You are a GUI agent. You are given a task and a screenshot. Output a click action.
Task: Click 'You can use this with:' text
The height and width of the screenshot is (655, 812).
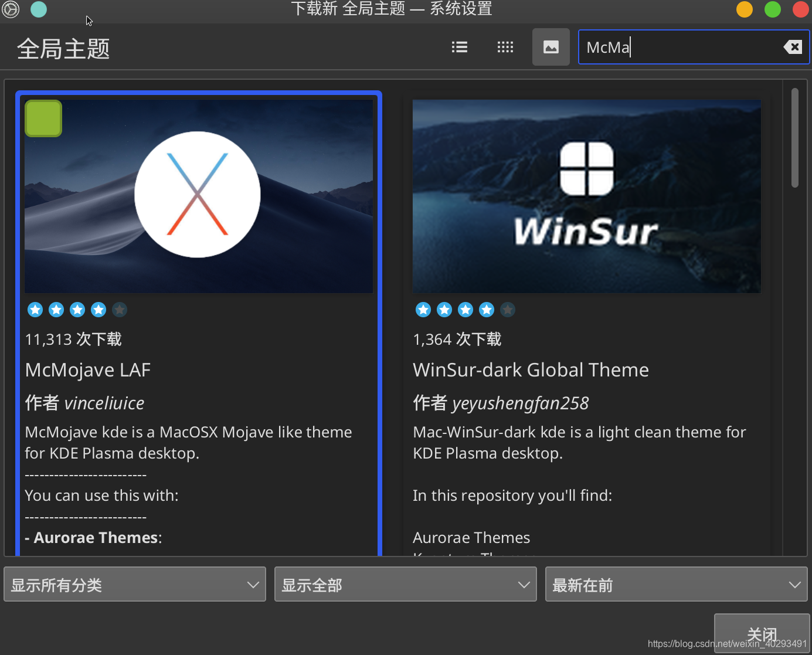101,496
